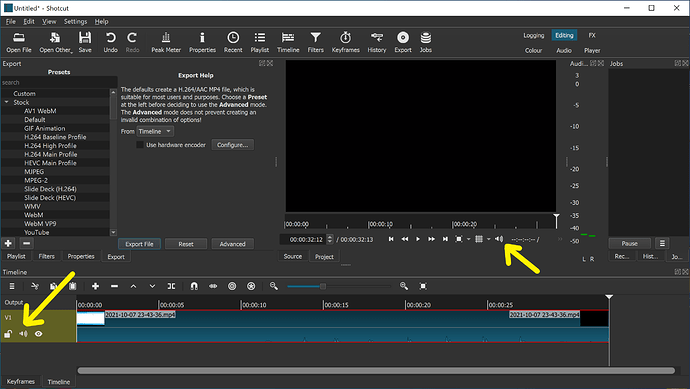
Task: Ripple delete with the timeline minus icon
Action: coord(114,286)
